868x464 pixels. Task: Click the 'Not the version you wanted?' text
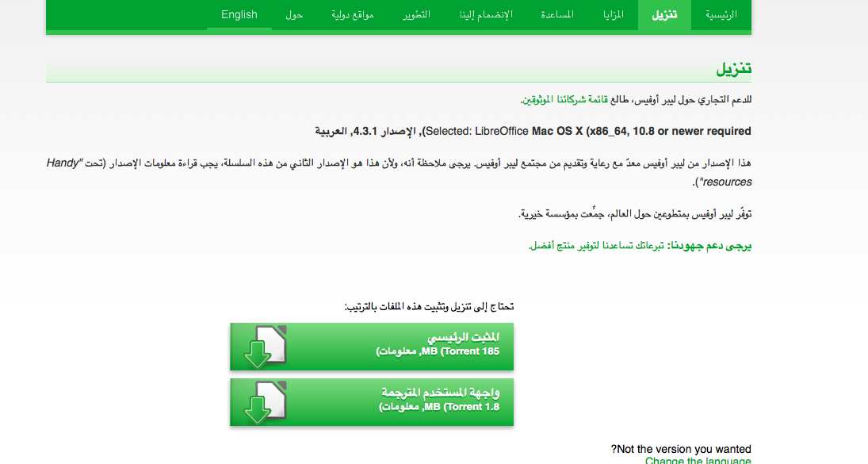tap(681, 449)
